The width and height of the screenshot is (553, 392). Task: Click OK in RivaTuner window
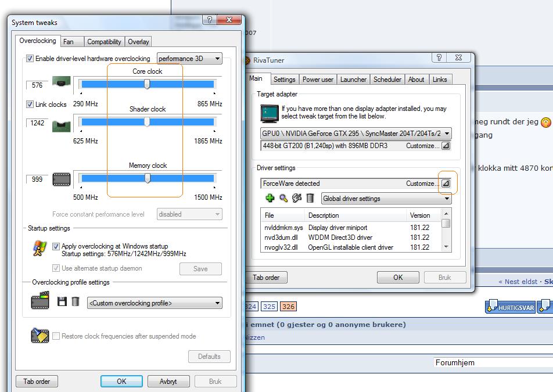(398, 278)
